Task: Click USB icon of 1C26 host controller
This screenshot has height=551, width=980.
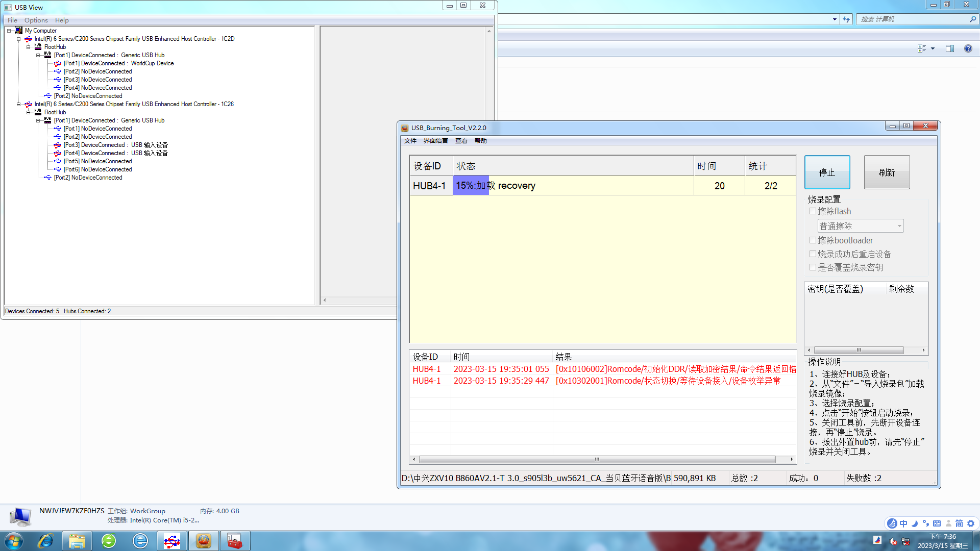Action: point(28,104)
